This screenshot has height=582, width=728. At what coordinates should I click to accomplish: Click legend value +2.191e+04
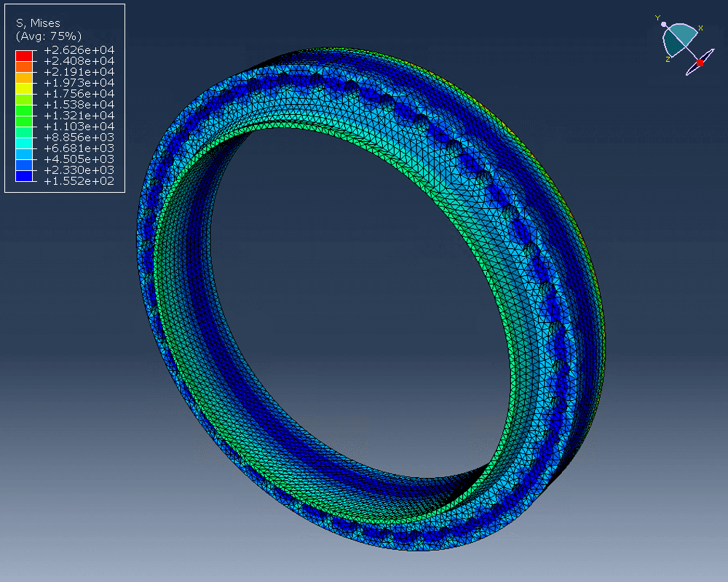coord(79,72)
